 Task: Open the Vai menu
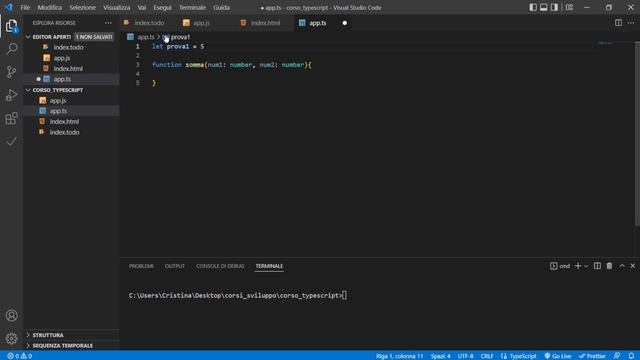coord(142,7)
